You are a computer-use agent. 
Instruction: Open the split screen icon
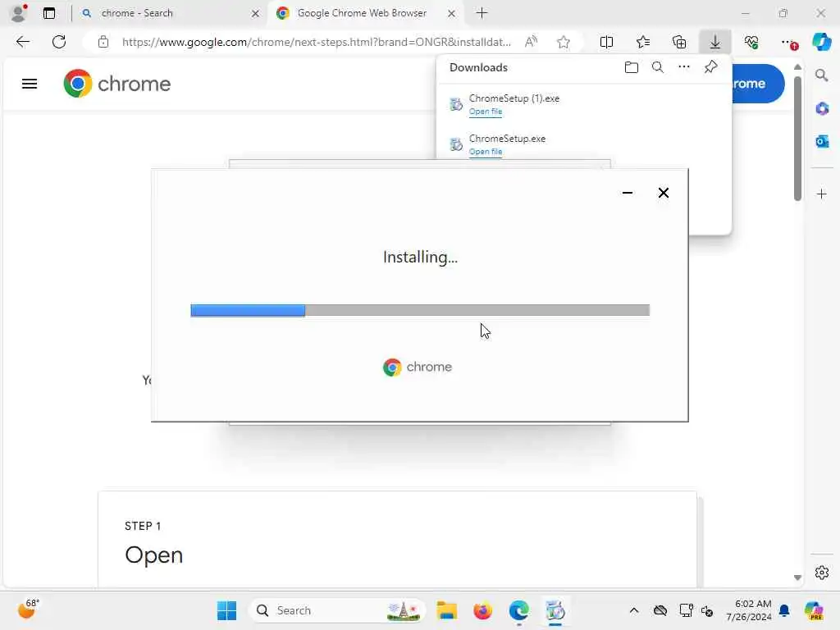[606, 42]
